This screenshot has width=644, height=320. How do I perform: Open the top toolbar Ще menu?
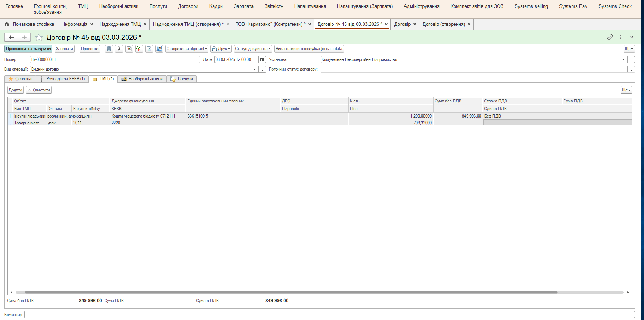click(x=629, y=49)
